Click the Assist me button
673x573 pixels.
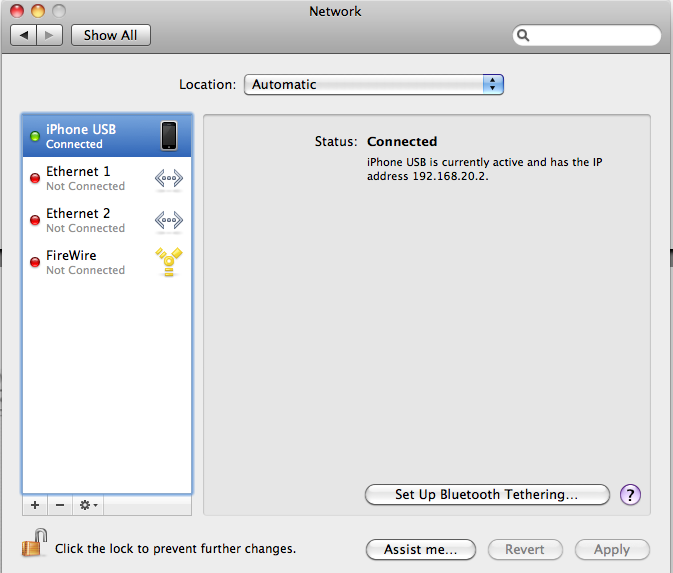[x=421, y=549]
